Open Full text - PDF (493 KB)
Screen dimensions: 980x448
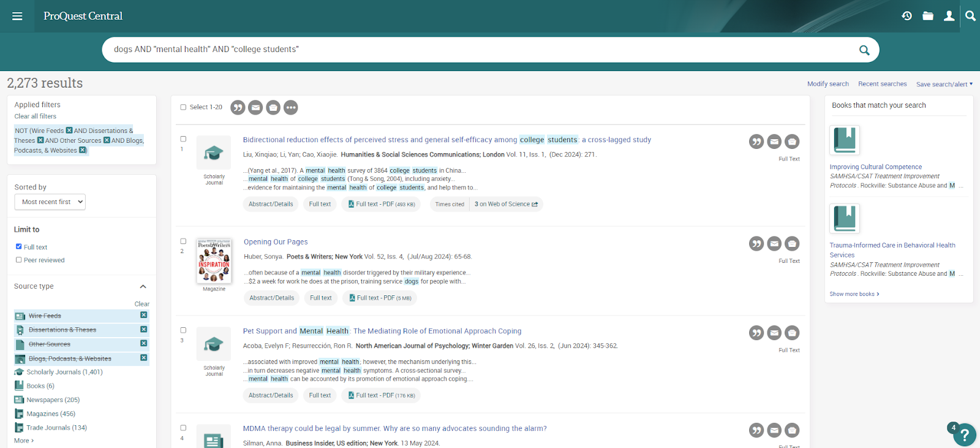tap(381, 204)
